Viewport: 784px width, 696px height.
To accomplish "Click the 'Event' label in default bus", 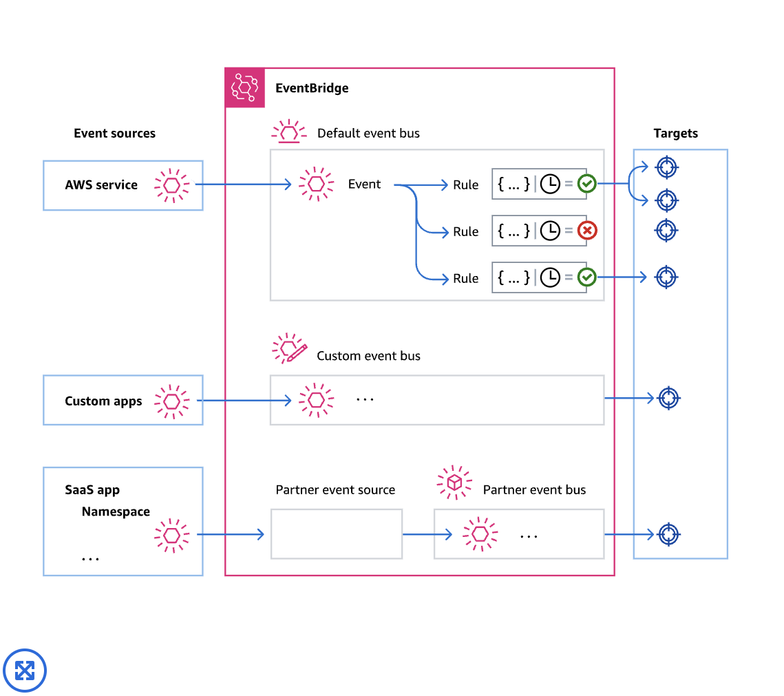I will [x=365, y=184].
